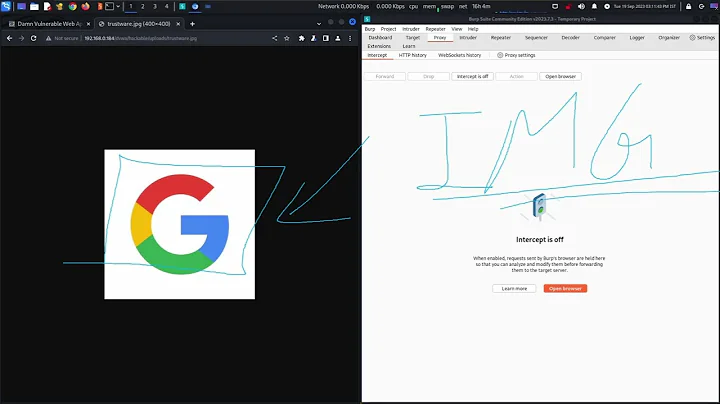Screen dimensions: 720x404
Task: Launch Burp Suite icon in the top panel
Action: click(100, 6)
